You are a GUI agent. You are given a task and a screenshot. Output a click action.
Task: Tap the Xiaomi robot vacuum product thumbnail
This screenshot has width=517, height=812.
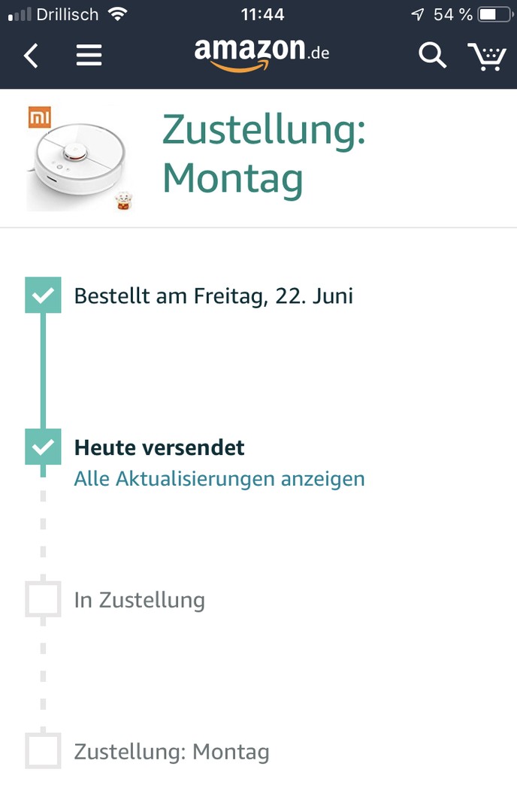click(79, 159)
